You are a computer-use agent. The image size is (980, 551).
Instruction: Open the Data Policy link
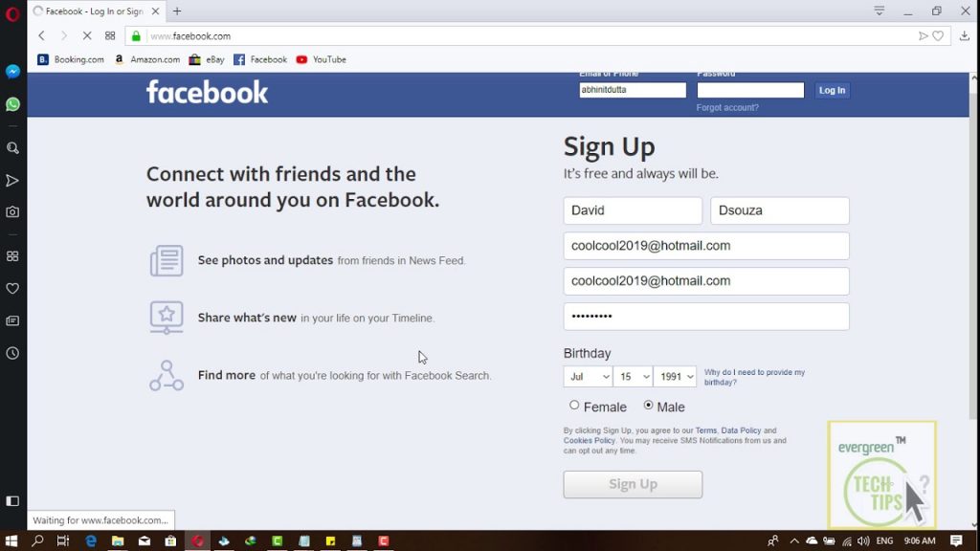(741, 430)
